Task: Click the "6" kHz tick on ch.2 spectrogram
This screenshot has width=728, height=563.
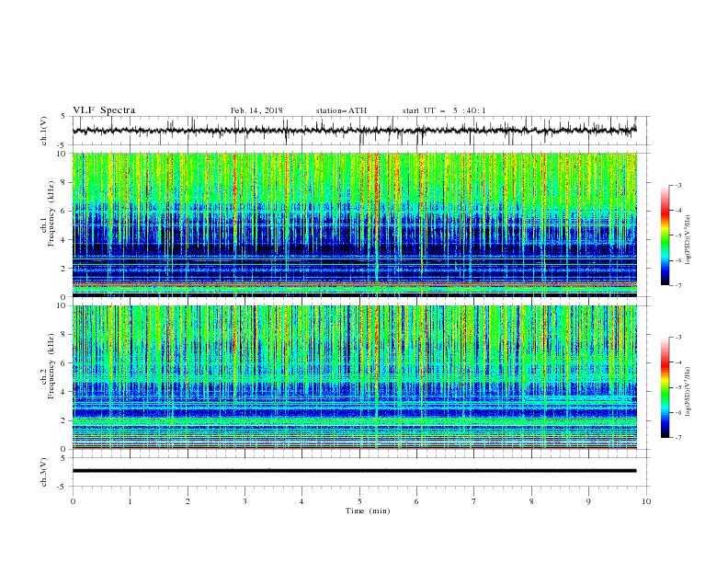Action: pos(63,363)
